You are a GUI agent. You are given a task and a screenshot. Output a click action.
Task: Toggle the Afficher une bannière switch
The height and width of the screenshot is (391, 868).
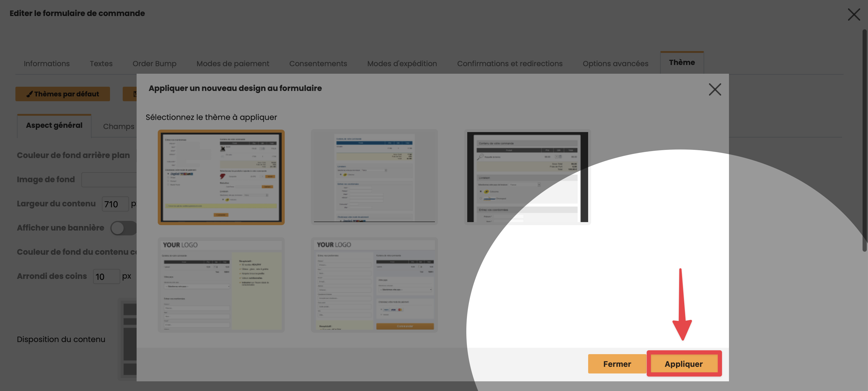coord(123,228)
